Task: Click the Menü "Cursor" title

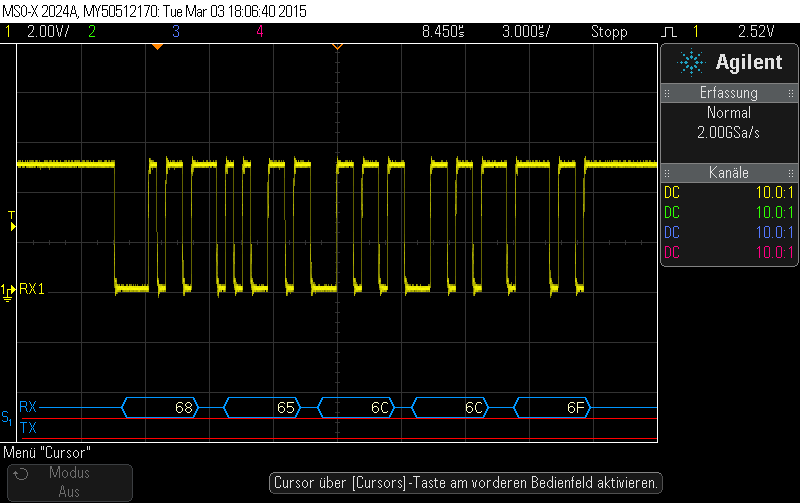Action: (47, 452)
